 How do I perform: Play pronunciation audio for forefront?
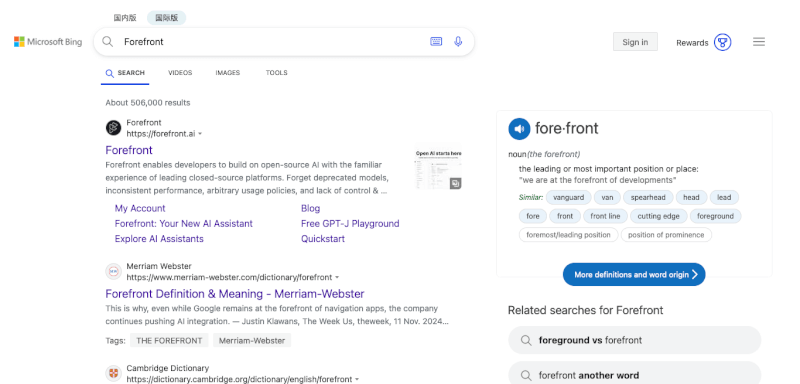click(519, 129)
